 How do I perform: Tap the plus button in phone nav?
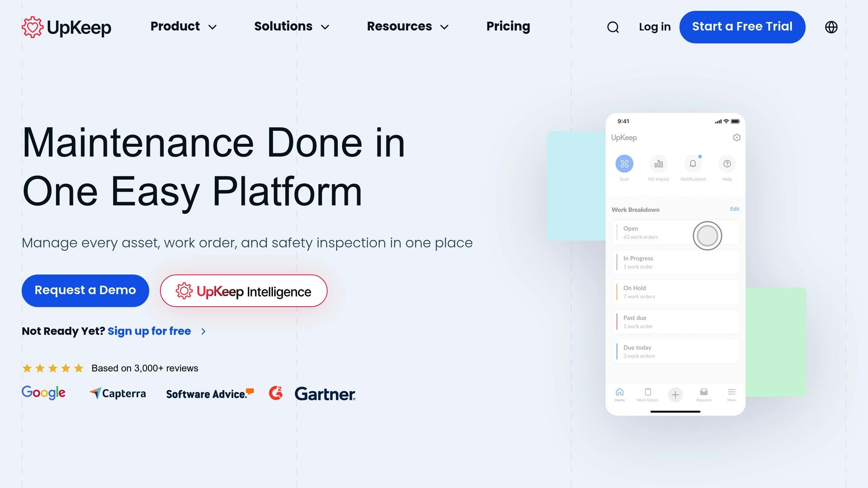675,395
